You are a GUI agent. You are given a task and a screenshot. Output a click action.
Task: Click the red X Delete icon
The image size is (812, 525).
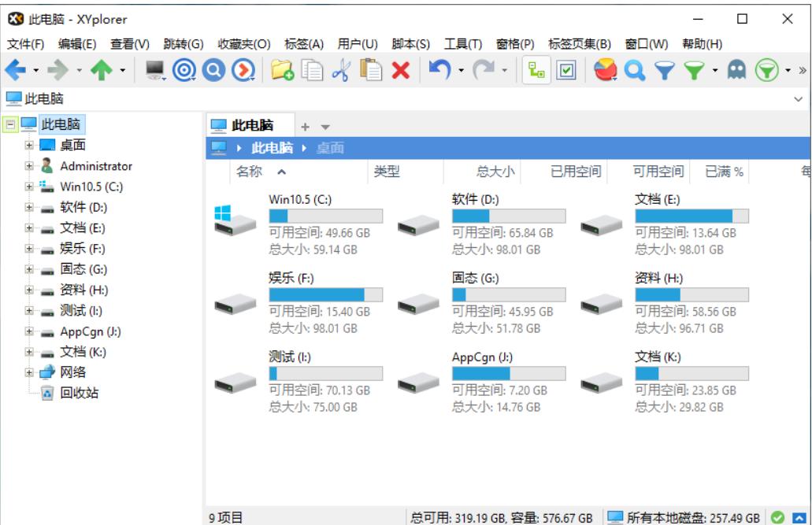point(401,70)
